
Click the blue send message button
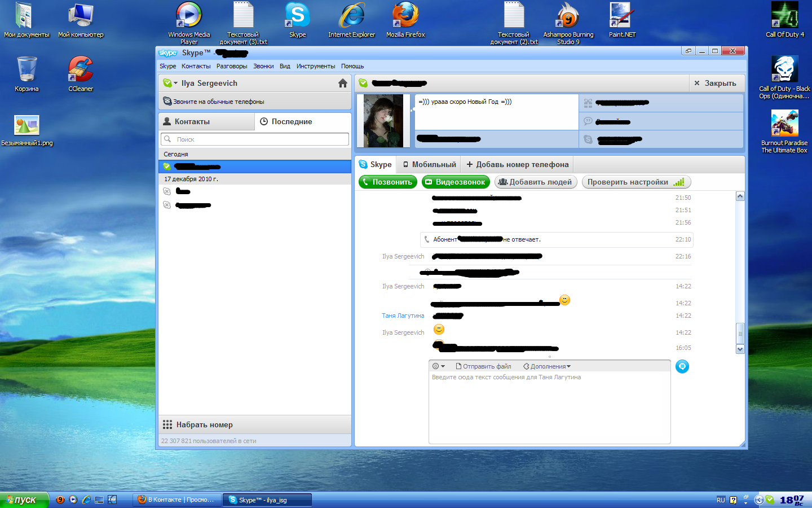[682, 367]
